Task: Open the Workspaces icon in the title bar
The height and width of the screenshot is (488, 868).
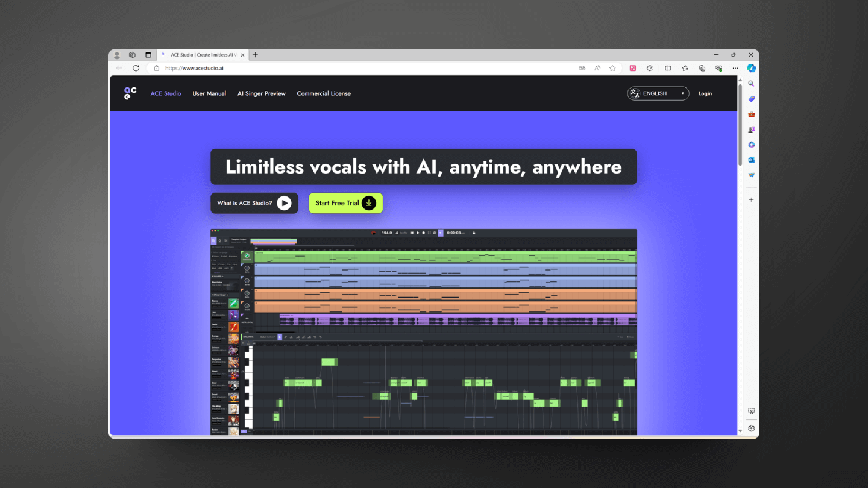Action: 133,55
